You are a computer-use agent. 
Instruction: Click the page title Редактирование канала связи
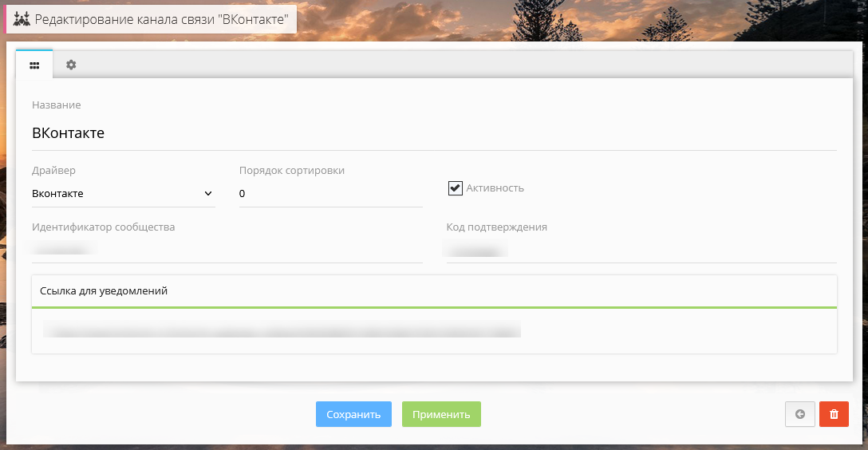tap(160, 18)
